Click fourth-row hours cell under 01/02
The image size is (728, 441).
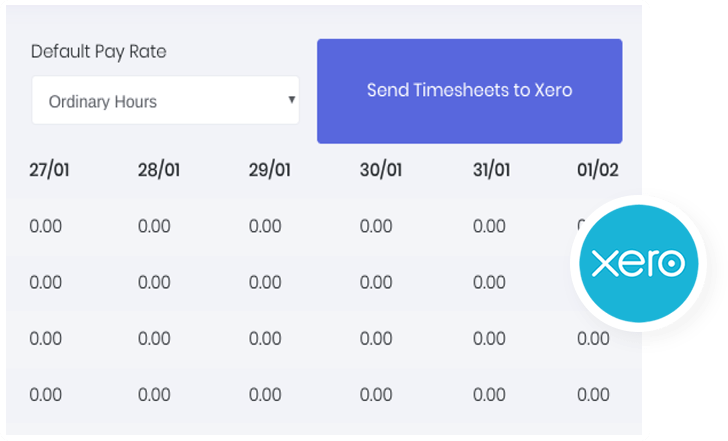(x=593, y=395)
